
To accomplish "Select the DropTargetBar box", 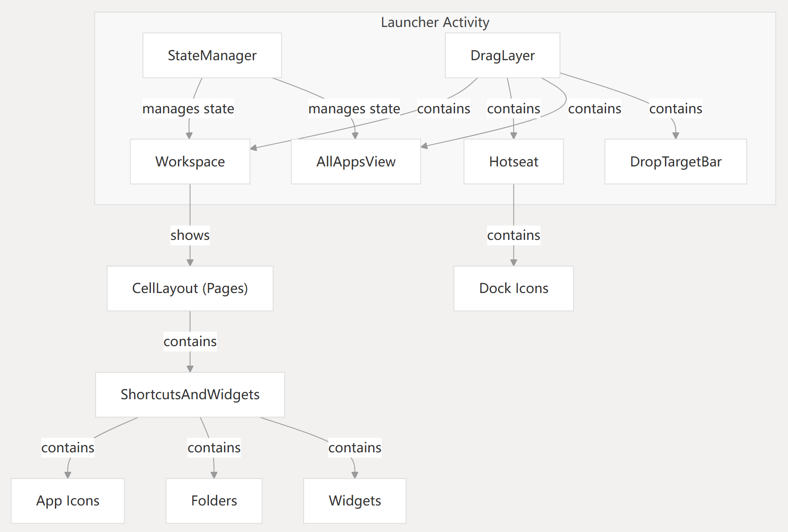I will pyautogui.click(x=676, y=162).
